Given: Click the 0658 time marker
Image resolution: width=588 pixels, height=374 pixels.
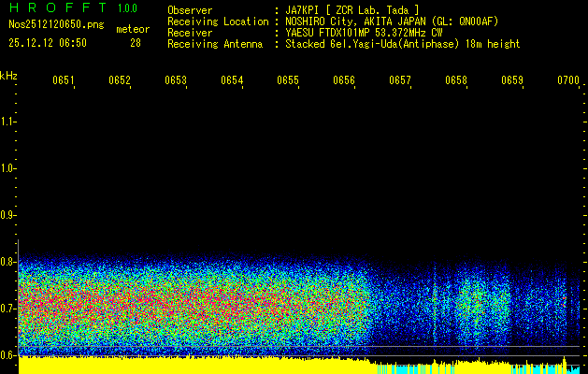Looking at the screenshot, I should 456,81.
